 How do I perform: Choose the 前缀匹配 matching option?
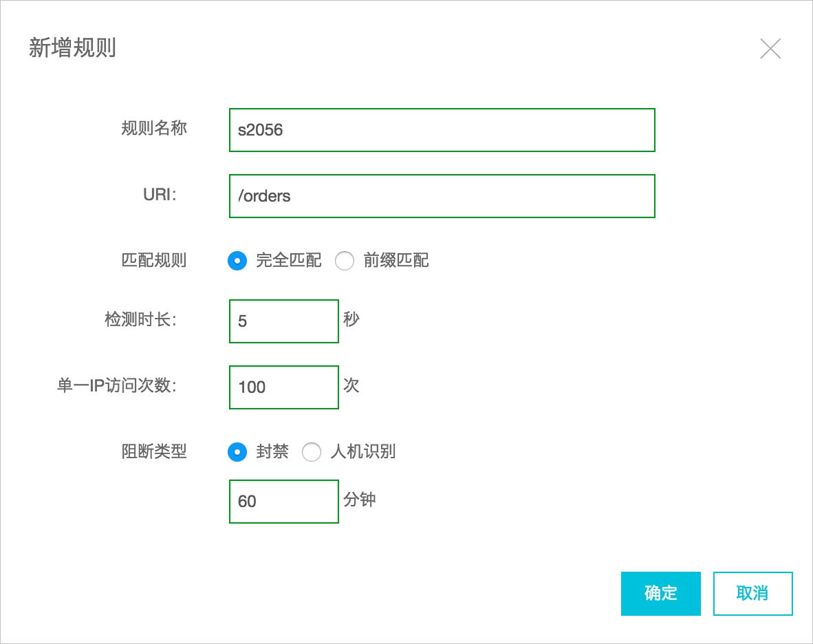pyautogui.click(x=345, y=261)
